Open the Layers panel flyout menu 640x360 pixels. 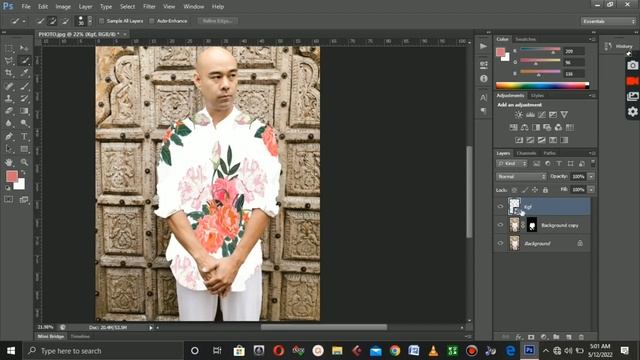tap(592, 153)
